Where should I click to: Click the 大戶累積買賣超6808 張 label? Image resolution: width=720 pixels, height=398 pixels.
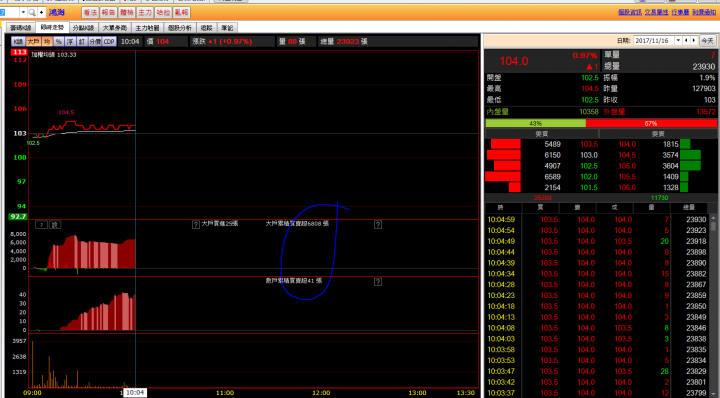point(297,224)
